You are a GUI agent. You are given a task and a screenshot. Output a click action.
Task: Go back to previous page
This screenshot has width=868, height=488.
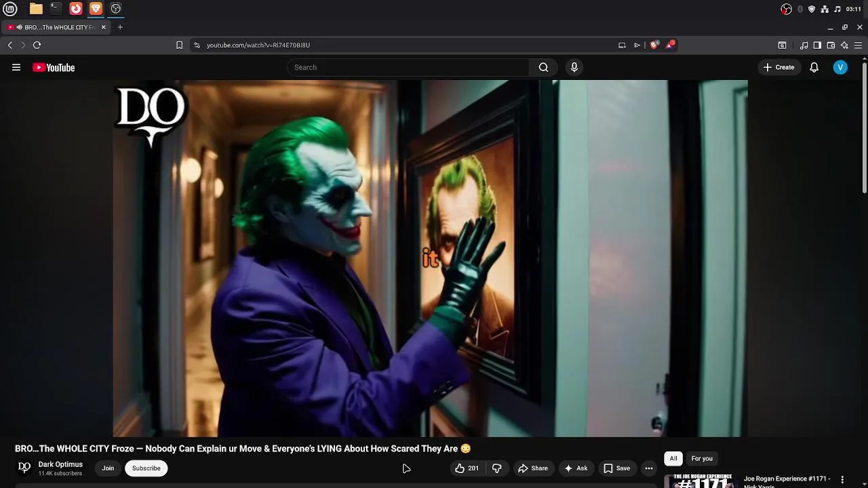coord(9,45)
